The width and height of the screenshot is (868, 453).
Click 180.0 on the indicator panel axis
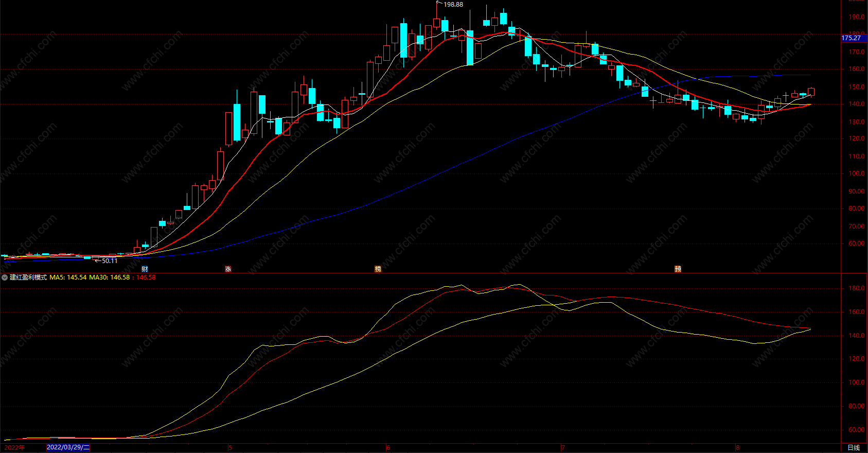856,288
